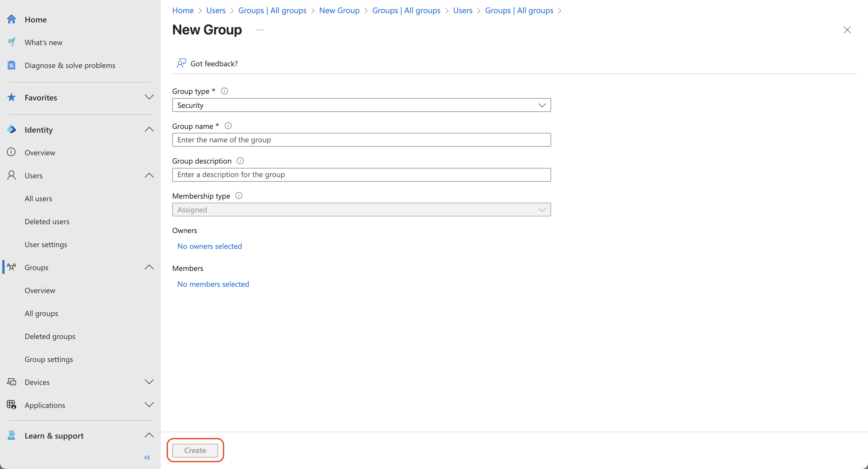Open the Group type info tooltip icon
This screenshot has width=868, height=469.
(224, 91)
